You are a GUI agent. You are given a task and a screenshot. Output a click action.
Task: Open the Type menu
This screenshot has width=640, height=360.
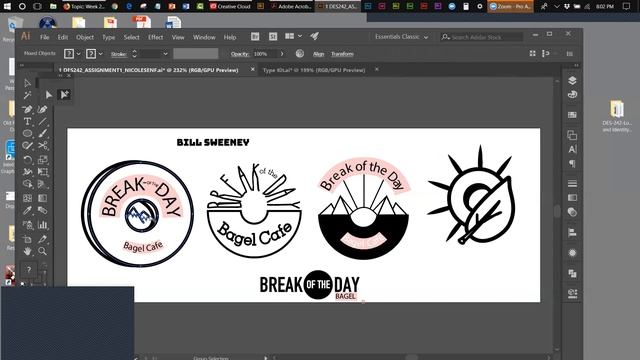pos(109,37)
